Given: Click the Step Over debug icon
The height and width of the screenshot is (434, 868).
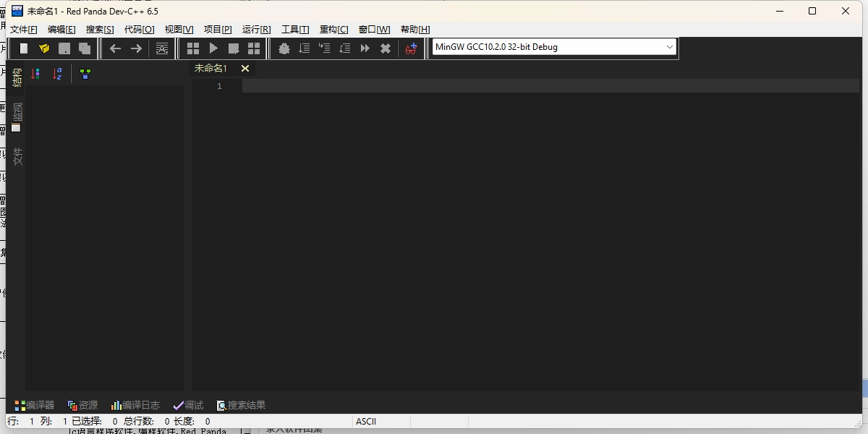Looking at the screenshot, I should (305, 48).
